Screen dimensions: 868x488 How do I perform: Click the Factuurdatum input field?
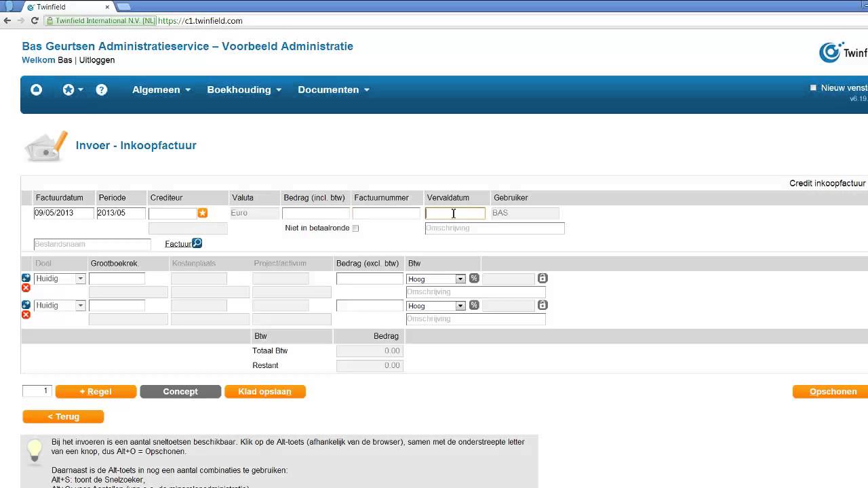coord(64,213)
